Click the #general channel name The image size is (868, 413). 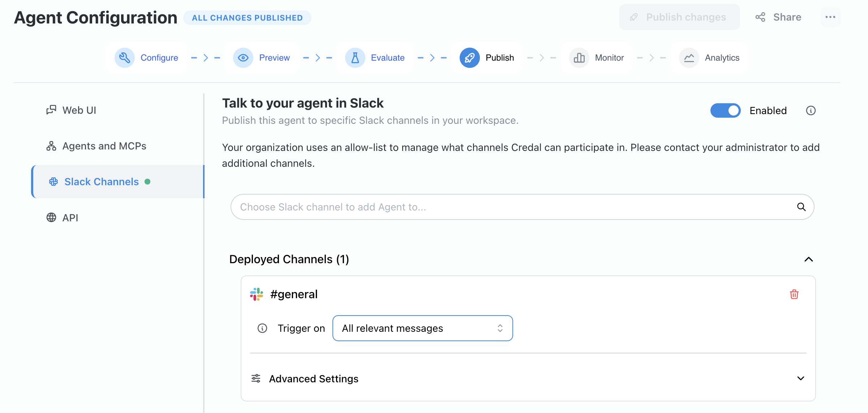point(294,294)
